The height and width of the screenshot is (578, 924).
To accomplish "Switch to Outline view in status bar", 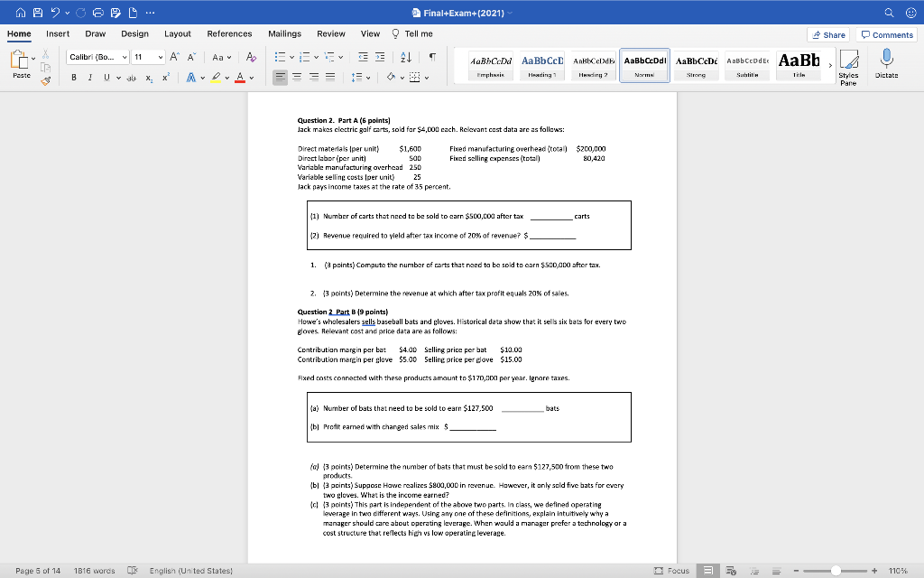I will [754, 571].
